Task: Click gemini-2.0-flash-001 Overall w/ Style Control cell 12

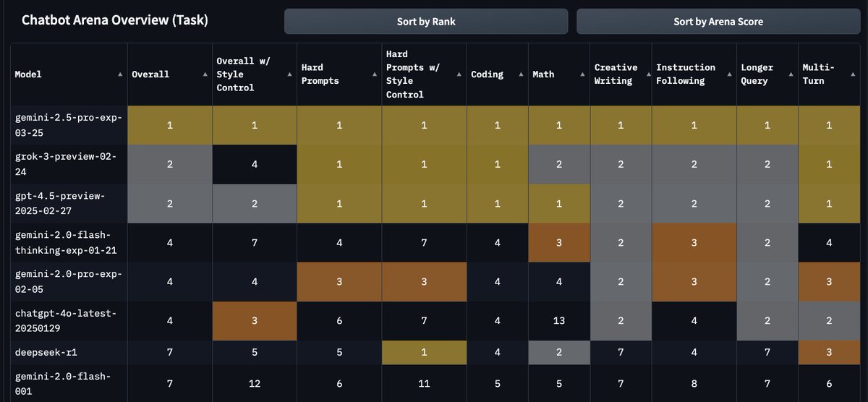Action: point(255,383)
